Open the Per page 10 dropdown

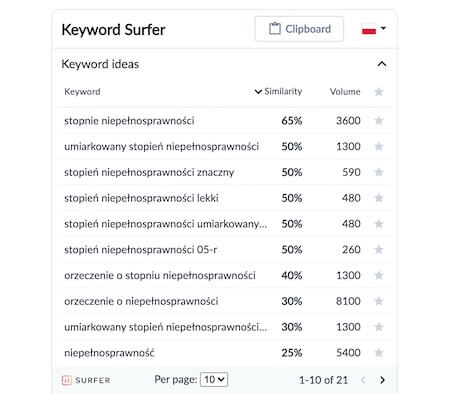[214, 379]
